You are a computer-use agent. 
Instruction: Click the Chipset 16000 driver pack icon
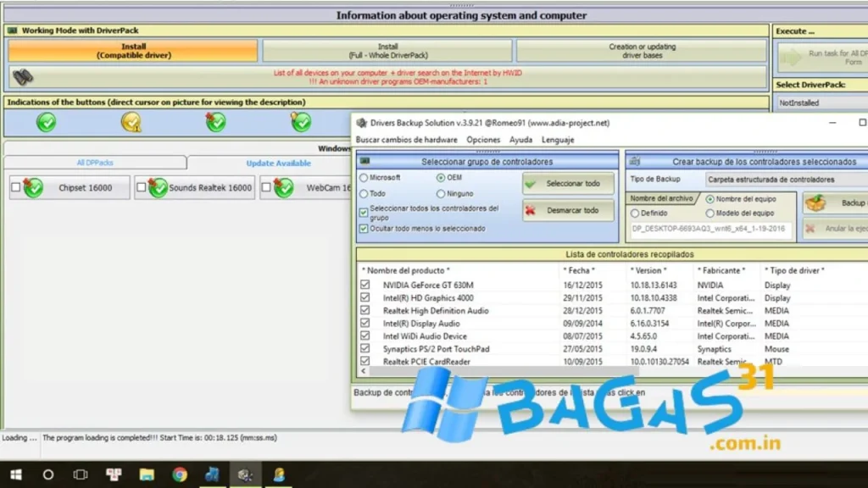pos(33,187)
